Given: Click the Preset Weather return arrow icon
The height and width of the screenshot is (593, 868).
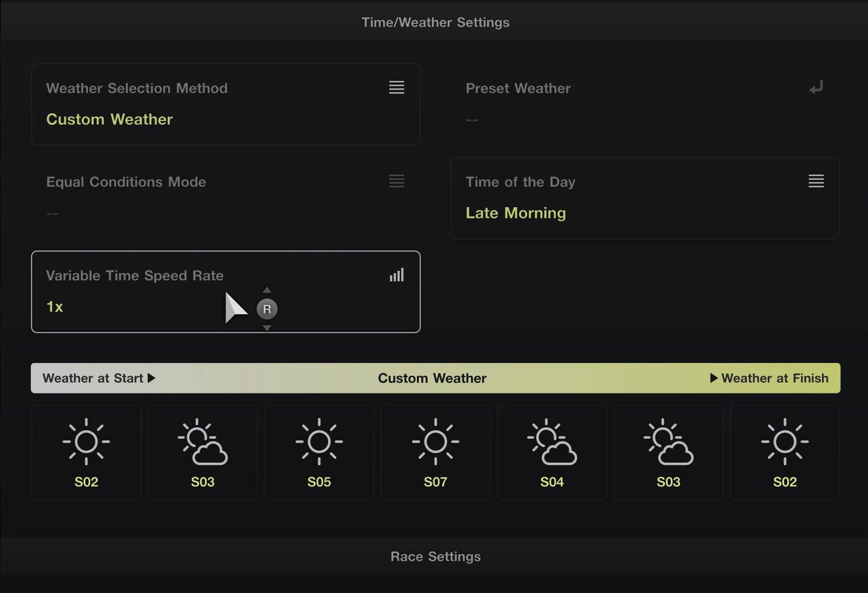Looking at the screenshot, I should (816, 88).
